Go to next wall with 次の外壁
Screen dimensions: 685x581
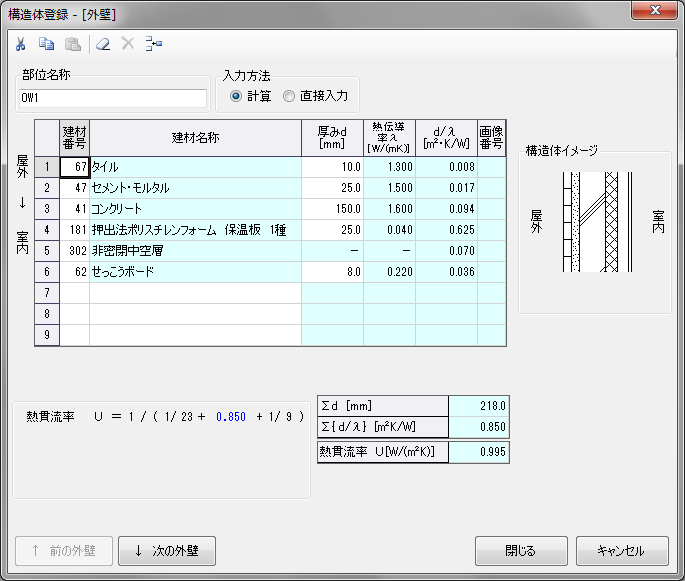(x=166, y=550)
